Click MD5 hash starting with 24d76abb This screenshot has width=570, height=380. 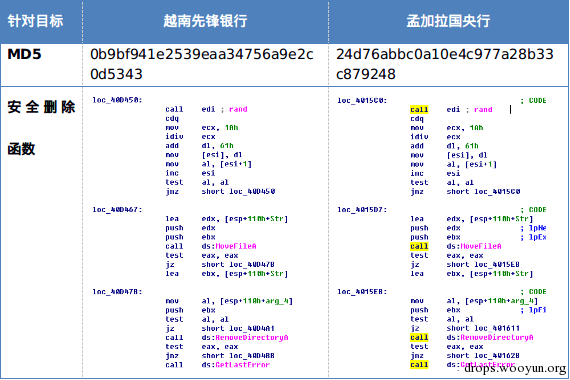445,64
